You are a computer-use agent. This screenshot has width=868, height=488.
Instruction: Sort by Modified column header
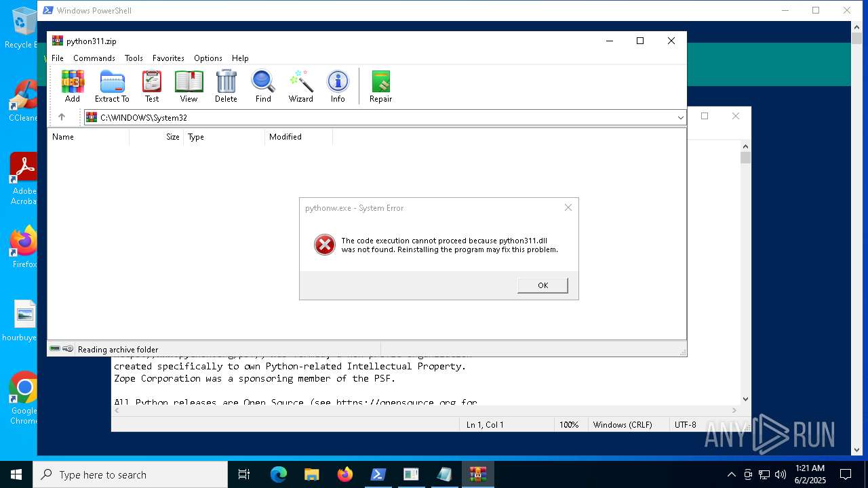(299, 137)
